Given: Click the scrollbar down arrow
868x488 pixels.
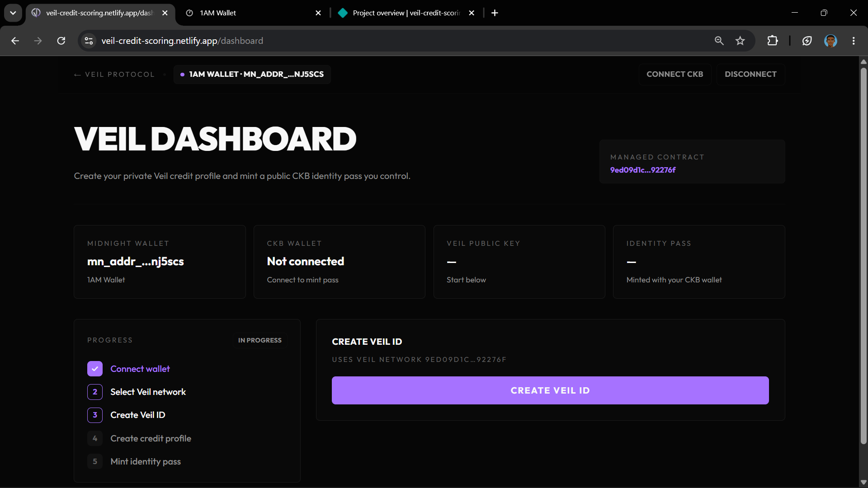Looking at the screenshot, I should coord(863,482).
